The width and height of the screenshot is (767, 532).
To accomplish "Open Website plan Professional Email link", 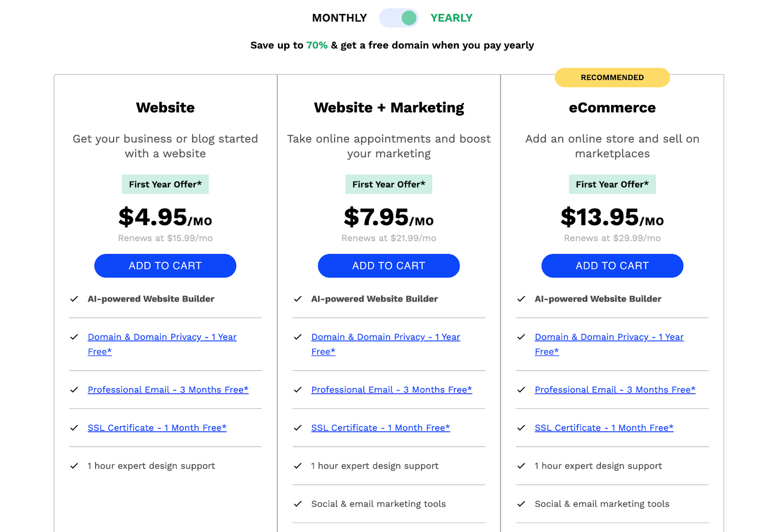I will (x=168, y=390).
